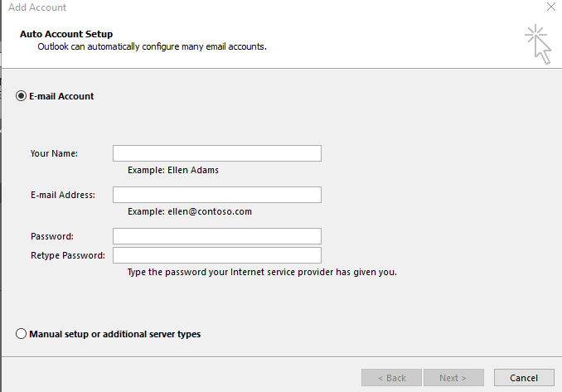Focus the Your Name text field
Image resolution: width=562 pixels, height=392 pixels.
pyautogui.click(x=217, y=153)
